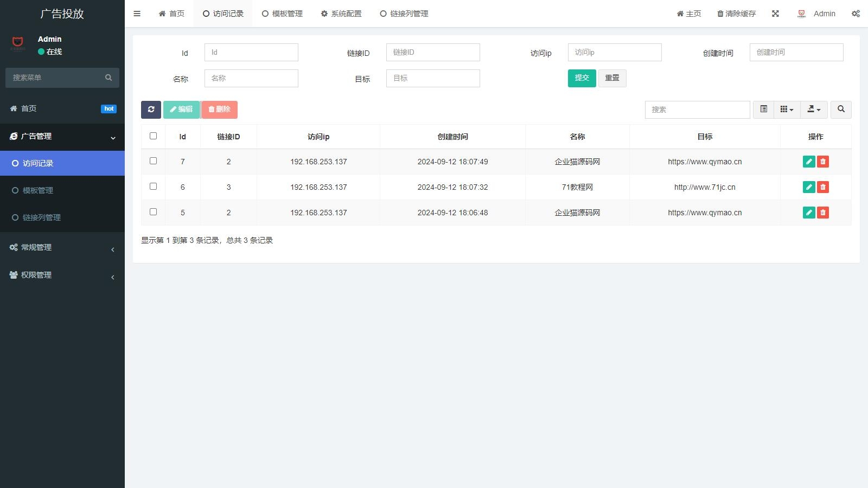Open the sidebar search menu magnifier icon

pos(108,78)
